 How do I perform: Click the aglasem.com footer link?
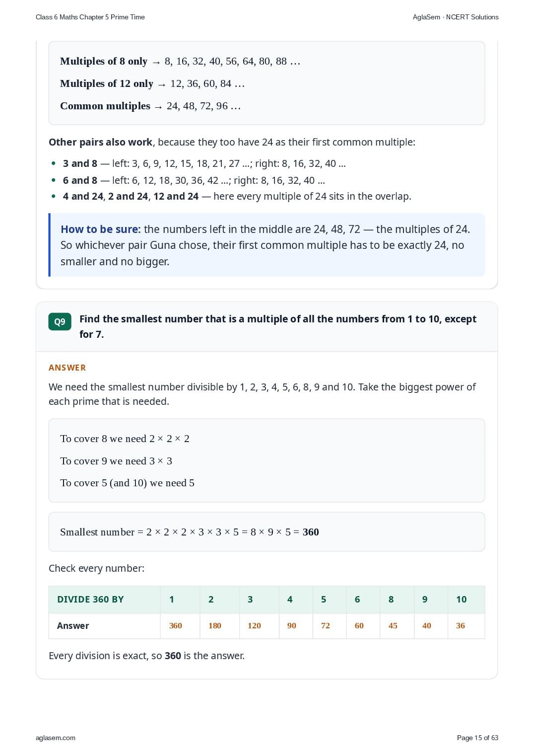pyautogui.click(x=56, y=738)
